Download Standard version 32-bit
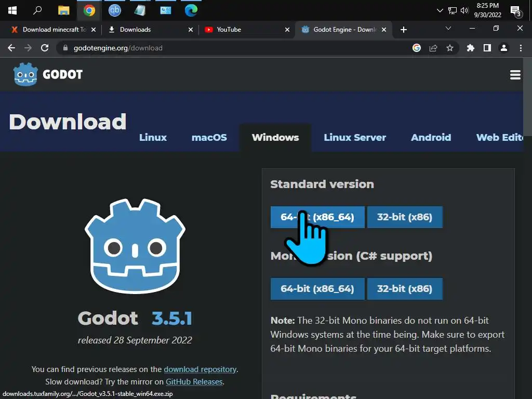The width and height of the screenshot is (532, 399). [x=405, y=217]
